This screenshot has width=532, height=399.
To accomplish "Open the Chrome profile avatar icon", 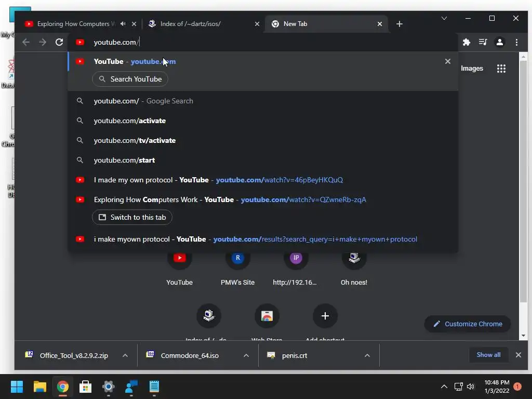I will tap(499, 42).
